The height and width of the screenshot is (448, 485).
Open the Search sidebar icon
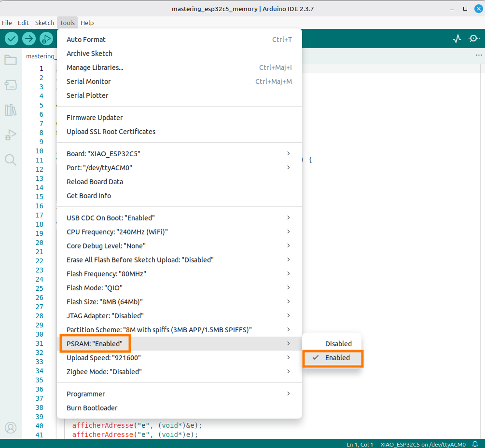[11, 160]
